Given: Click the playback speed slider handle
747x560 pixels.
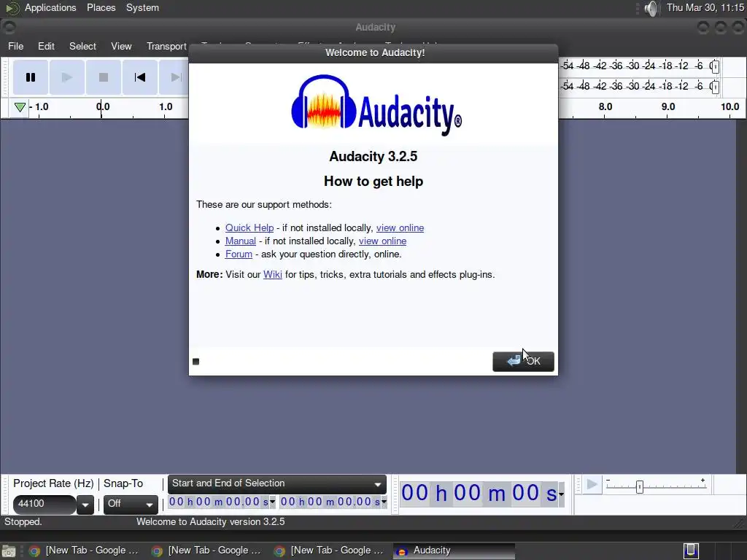Looking at the screenshot, I should pyautogui.click(x=639, y=486).
